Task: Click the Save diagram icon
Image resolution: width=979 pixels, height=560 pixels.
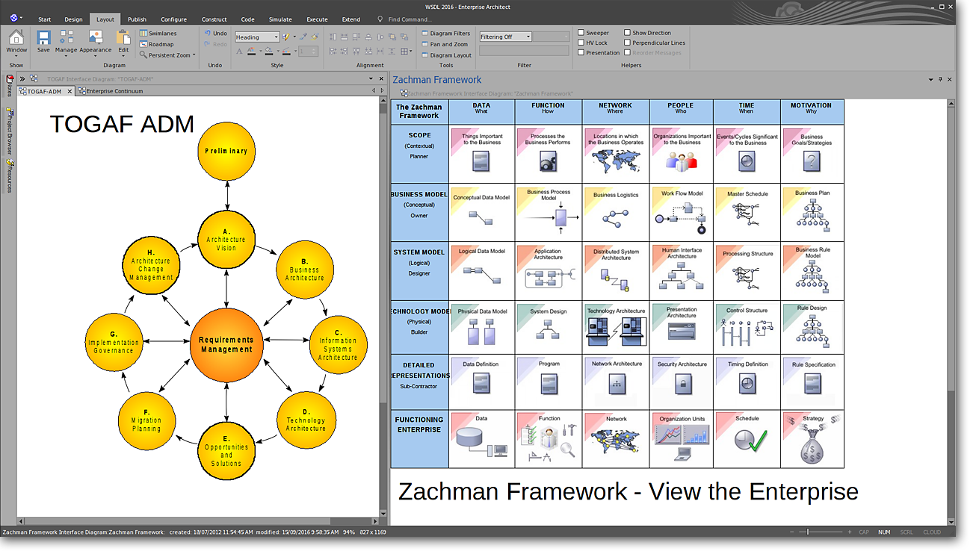Action: (x=43, y=39)
